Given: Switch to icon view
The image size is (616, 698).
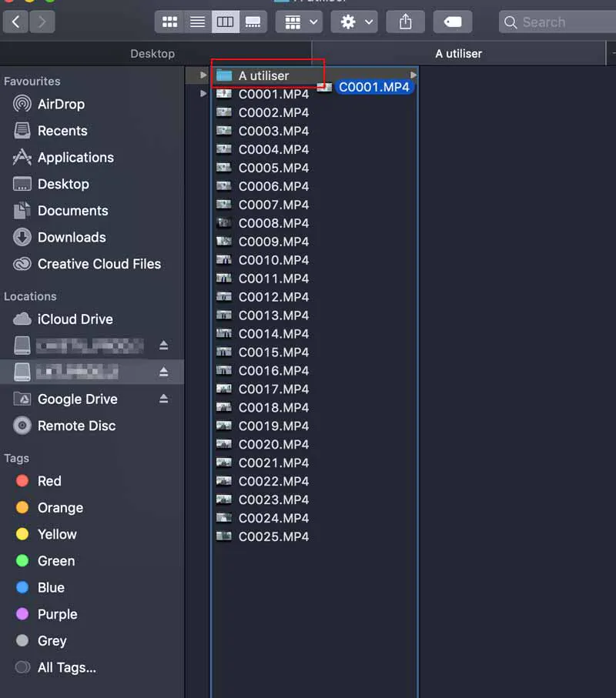Looking at the screenshot, I should (169, 22).
